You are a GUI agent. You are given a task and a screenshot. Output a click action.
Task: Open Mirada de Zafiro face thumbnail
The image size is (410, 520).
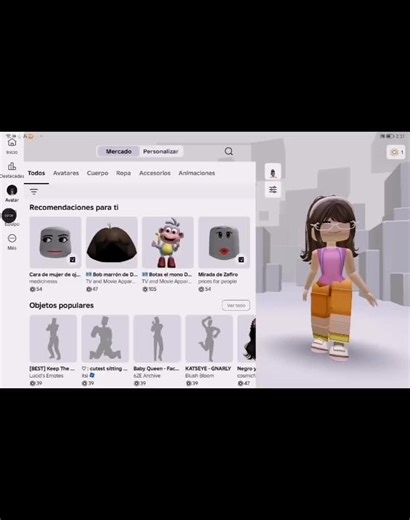(224, 242)
